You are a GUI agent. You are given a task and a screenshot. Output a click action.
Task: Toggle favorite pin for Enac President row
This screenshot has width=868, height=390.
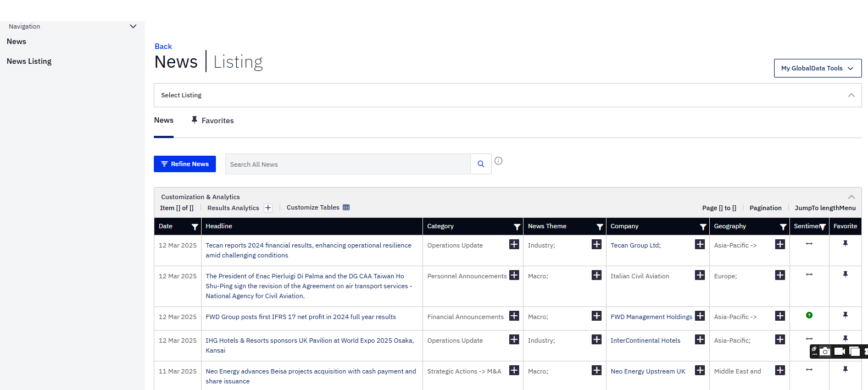pos(845,274)
